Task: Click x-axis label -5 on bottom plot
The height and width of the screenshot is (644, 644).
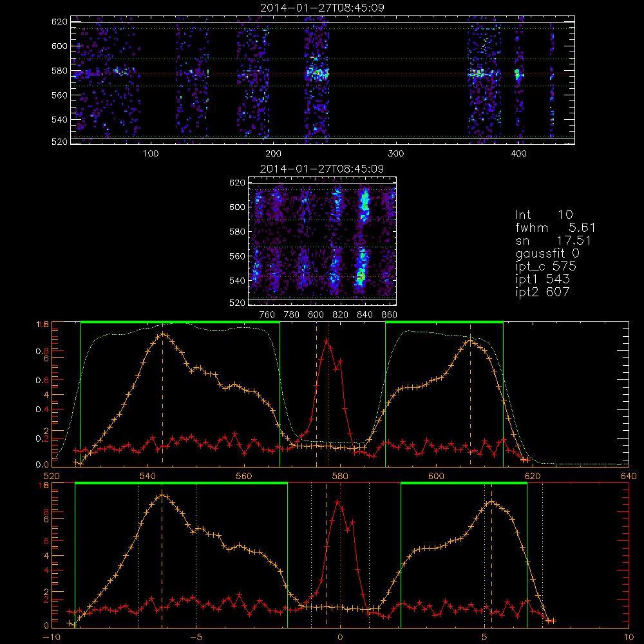Action: click(196, 638)
